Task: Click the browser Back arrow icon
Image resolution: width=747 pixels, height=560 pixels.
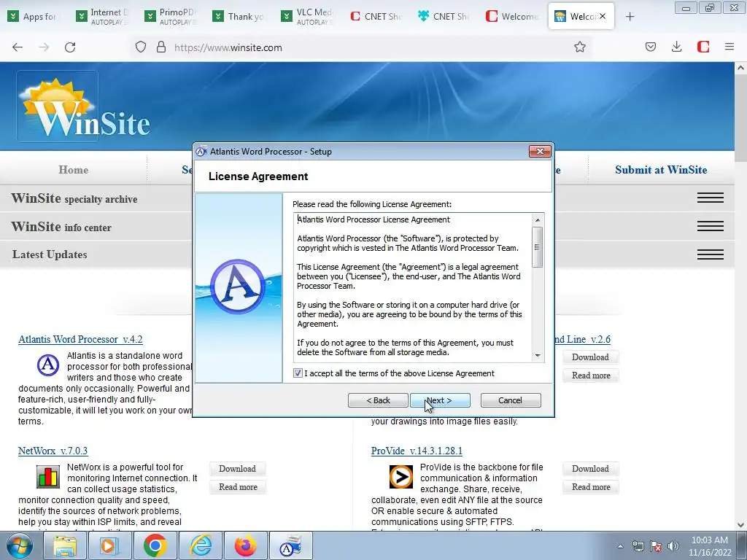Action: tap(18, 47)
